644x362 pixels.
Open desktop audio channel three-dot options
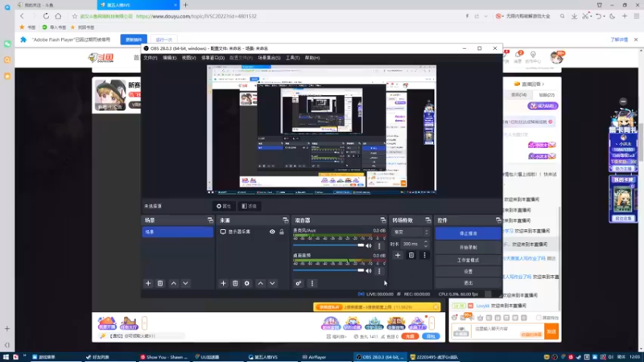[x=379, y=271]
